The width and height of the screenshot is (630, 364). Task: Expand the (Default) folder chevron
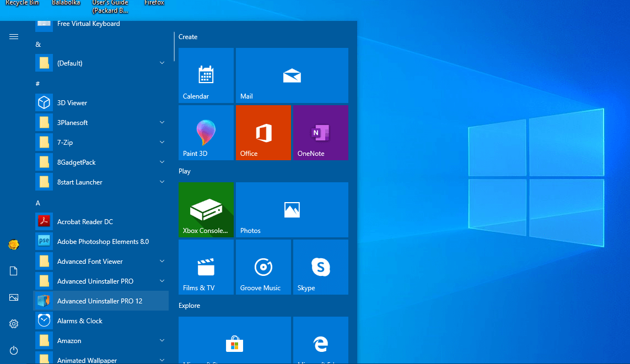tap(162, 63)
